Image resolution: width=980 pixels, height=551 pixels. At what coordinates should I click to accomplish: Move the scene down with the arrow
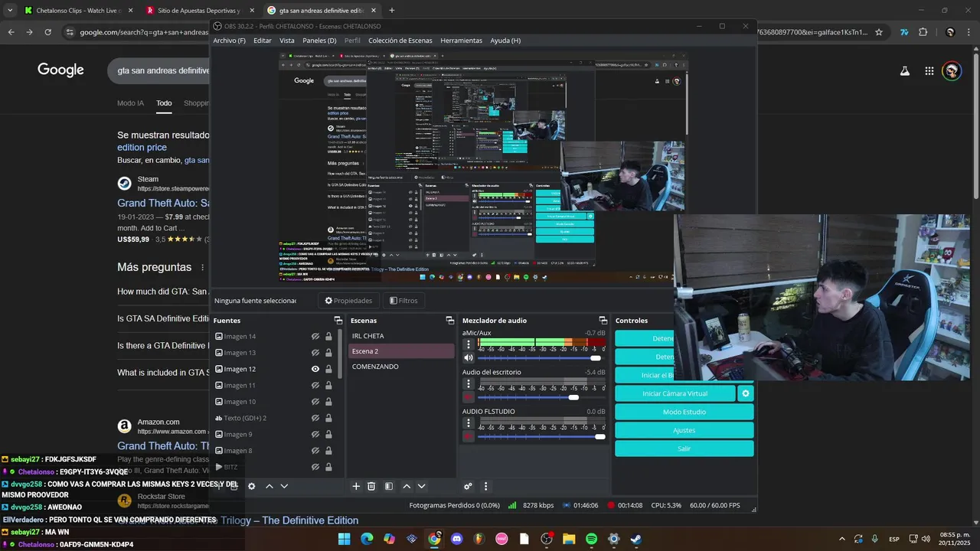pos(421,486)
